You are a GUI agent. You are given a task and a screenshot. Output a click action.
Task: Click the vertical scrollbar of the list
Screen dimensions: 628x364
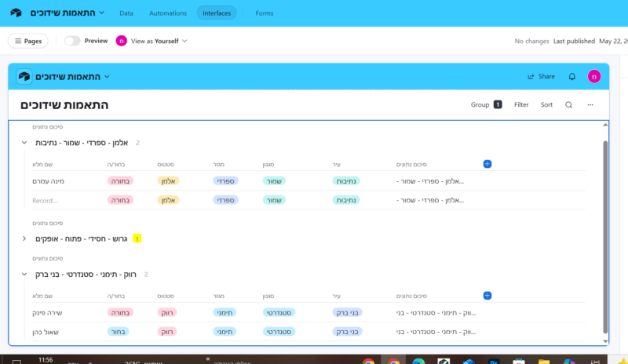(604, 235)
